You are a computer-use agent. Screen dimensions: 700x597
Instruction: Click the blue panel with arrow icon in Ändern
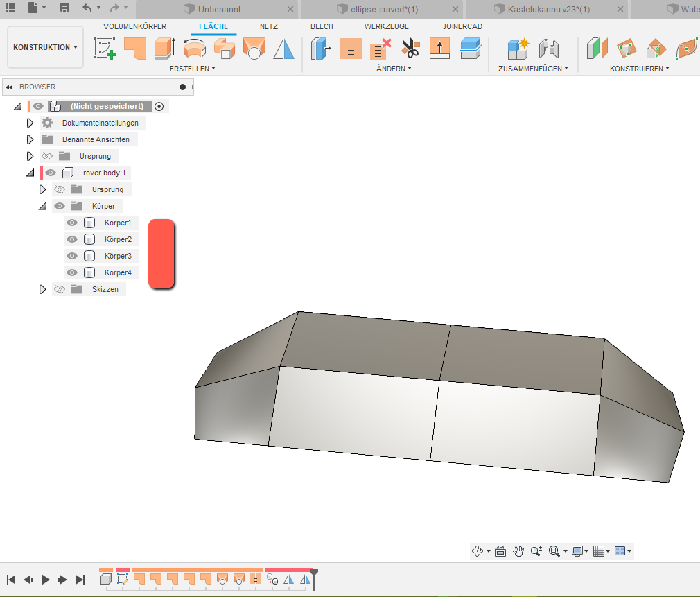point(320,49)
